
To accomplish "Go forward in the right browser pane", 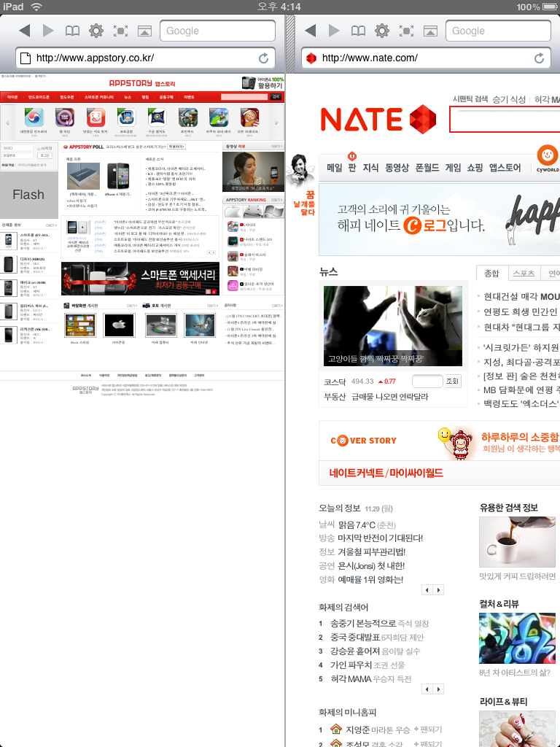I will pyautogui.click(x=334, y=31).
